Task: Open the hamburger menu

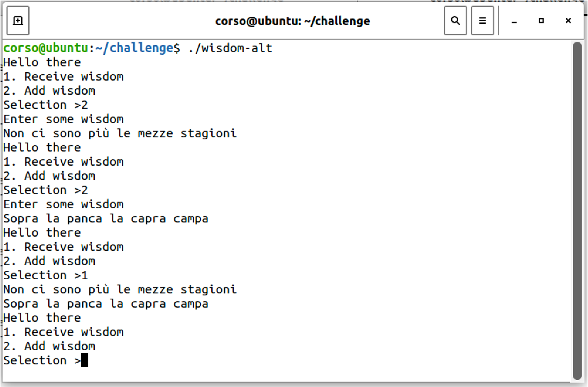Action: 482,21
